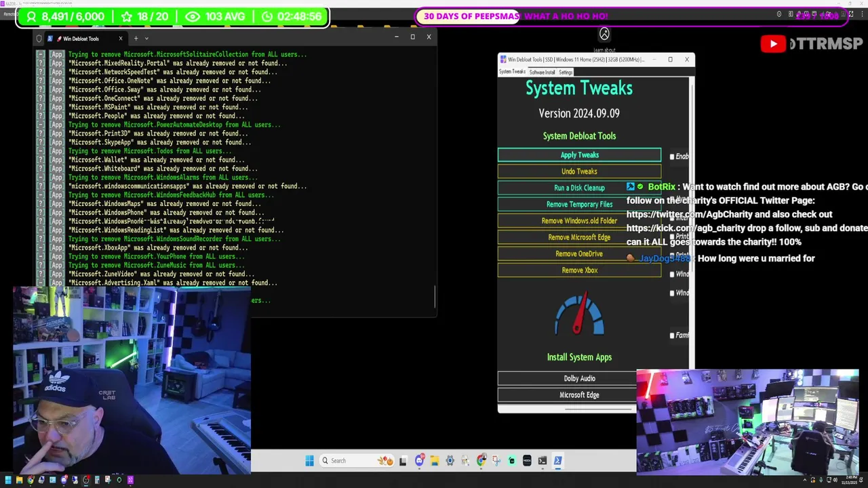Select the PowerShell icon in remote taskbar

[558, 460]
